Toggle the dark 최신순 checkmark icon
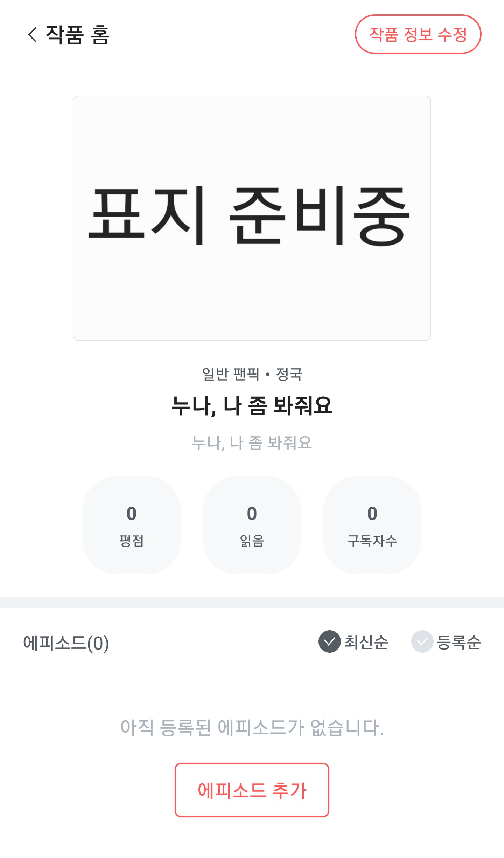Image resolution: width=504 pixels, height=858 pixels. (329, 641)
